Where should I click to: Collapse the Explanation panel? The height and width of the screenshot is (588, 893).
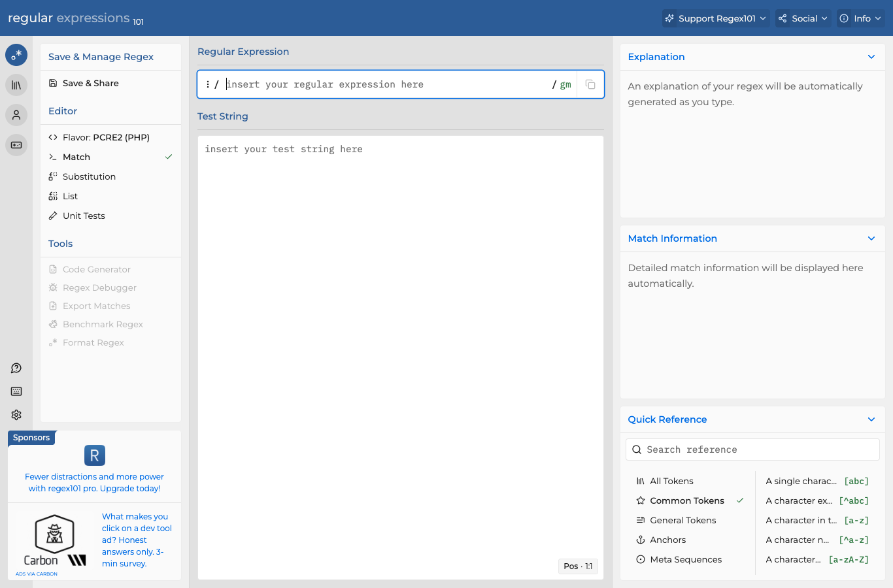(x=871, y=57)
